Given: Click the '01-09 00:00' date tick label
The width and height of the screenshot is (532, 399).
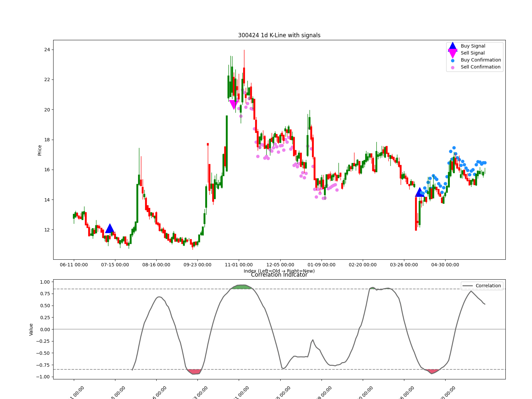Looking at the screenshot, I should pyautogui.click(x=322, y=265).
